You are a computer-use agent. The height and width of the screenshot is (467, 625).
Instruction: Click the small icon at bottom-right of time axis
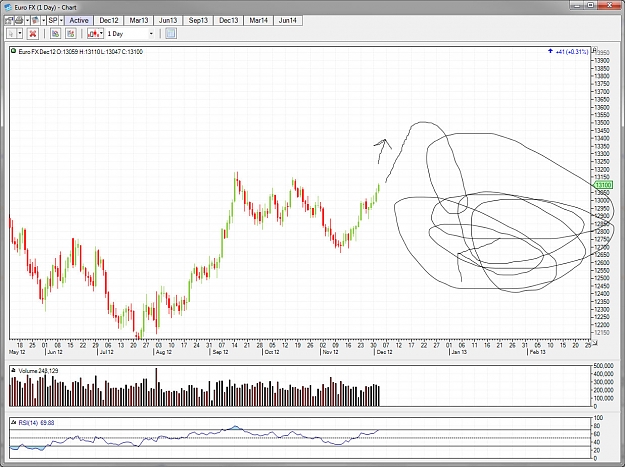click(595, 342)
